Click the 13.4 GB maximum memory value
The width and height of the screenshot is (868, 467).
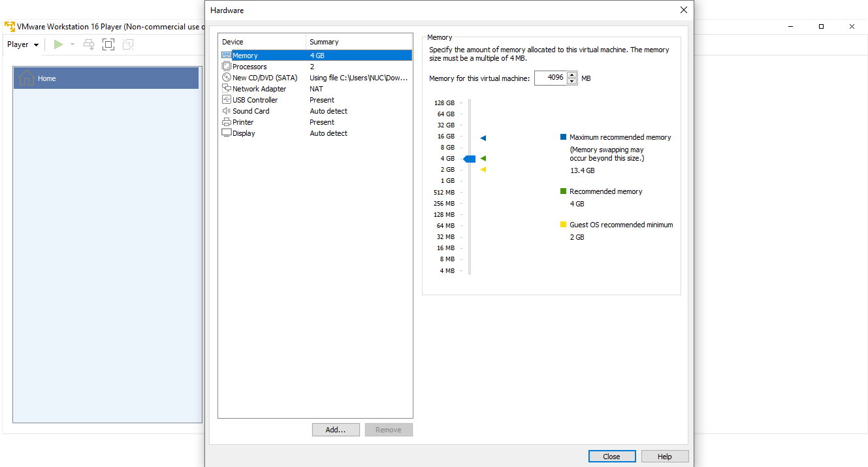click(583, 170)
